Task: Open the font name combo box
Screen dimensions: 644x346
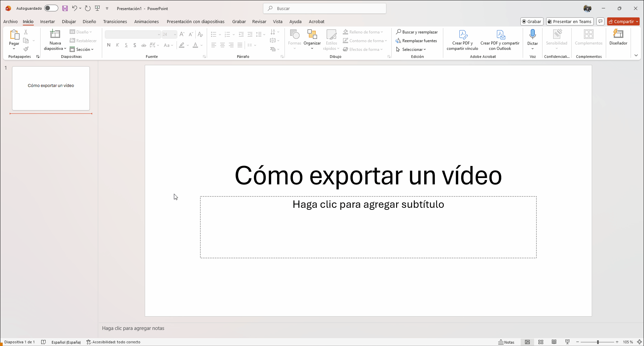Action: click(x=133, y=34)
